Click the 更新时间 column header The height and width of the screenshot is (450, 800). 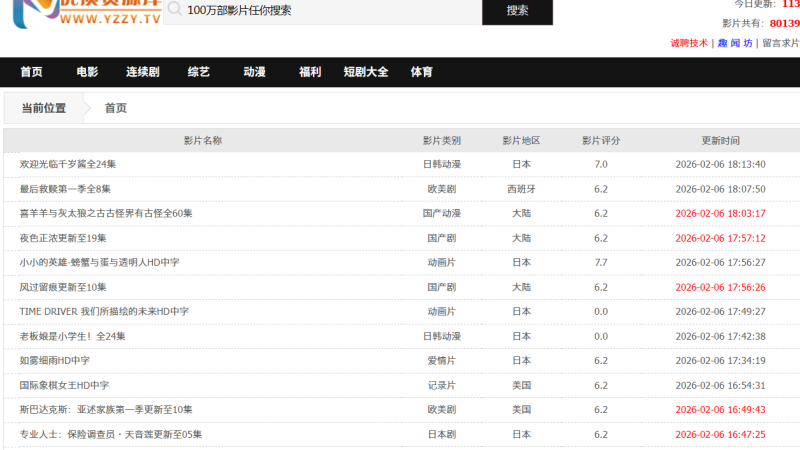click(720, 140)
